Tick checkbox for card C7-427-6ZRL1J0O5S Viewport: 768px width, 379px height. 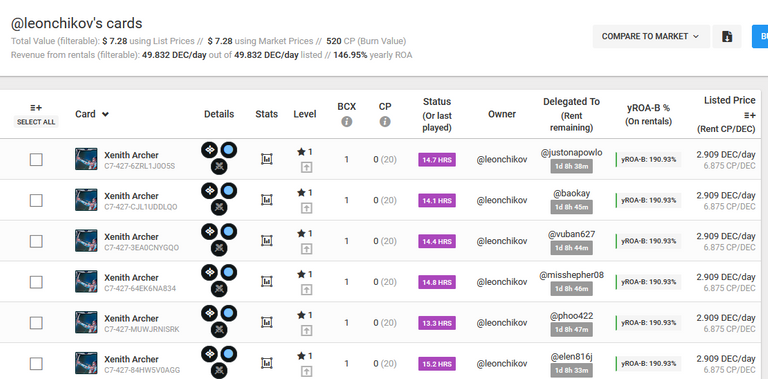click(x=36, y=160)
